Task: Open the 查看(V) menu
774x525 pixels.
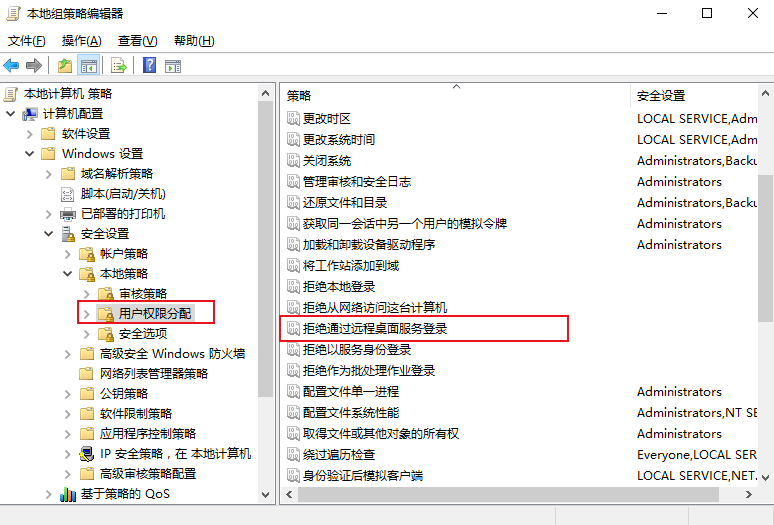Action: (x=137, y=41)
